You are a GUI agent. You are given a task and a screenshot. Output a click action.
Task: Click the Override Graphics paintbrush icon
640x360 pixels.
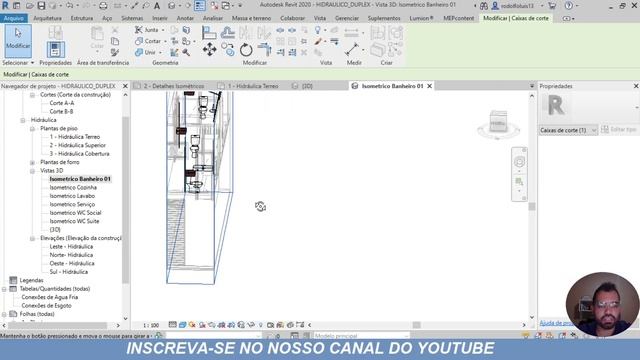[318, 41]
